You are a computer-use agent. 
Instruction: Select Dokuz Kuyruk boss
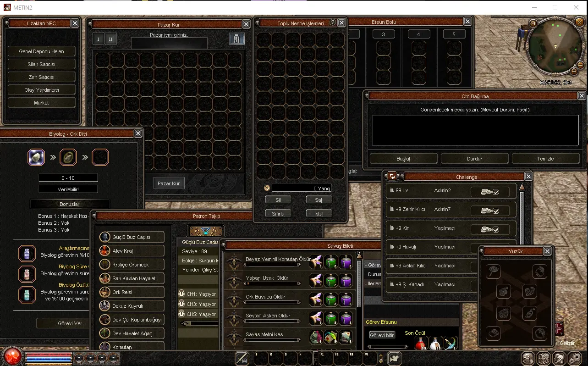[x=132, y=306]
